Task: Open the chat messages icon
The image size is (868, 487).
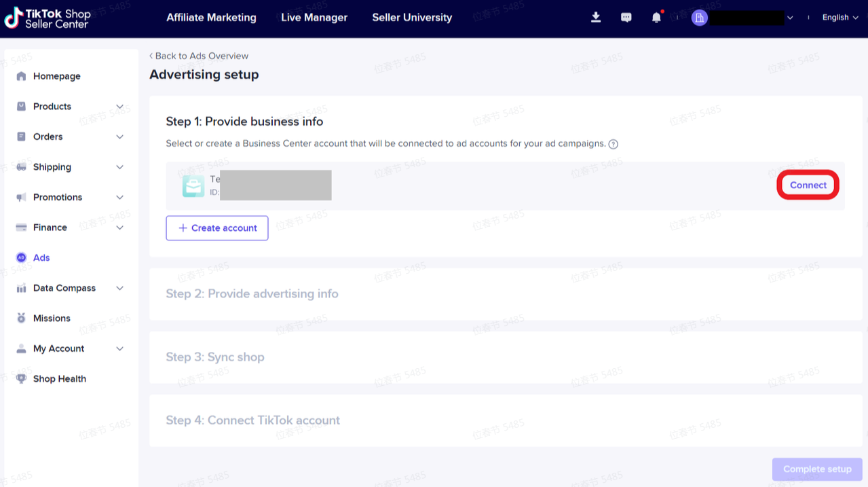Action: [626, 18]
